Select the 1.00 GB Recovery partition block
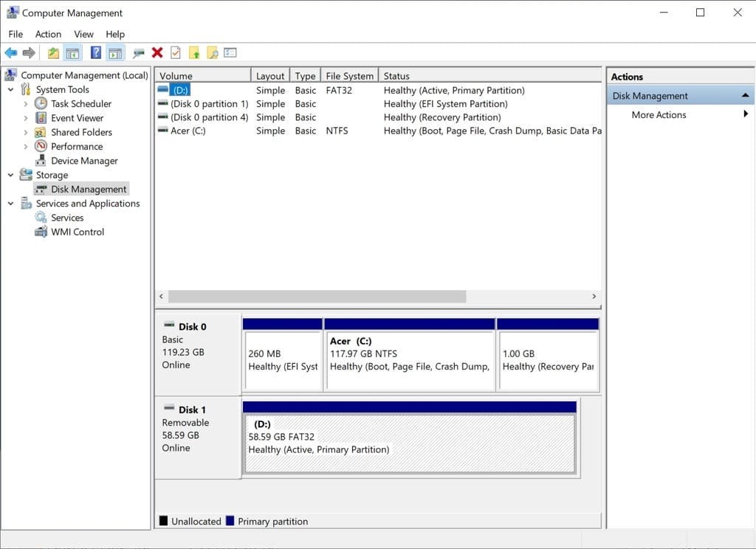Screen dimensions: 756x549 point(549,355)
